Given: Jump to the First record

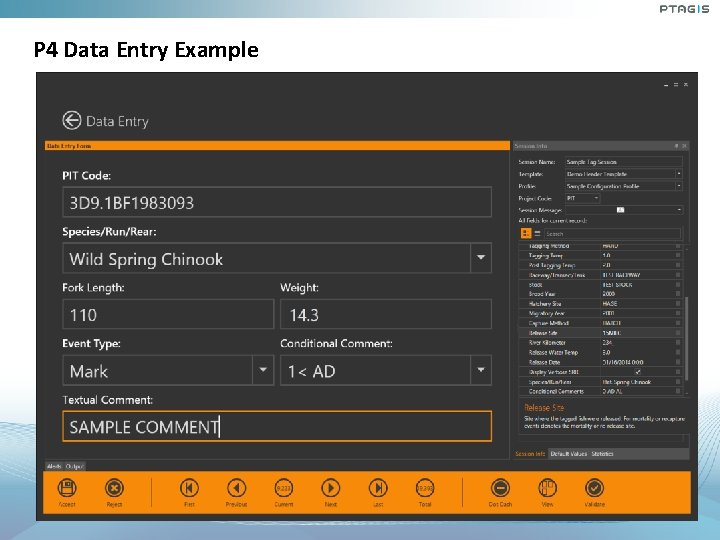Looking at the screenshot, I should 189,488.
